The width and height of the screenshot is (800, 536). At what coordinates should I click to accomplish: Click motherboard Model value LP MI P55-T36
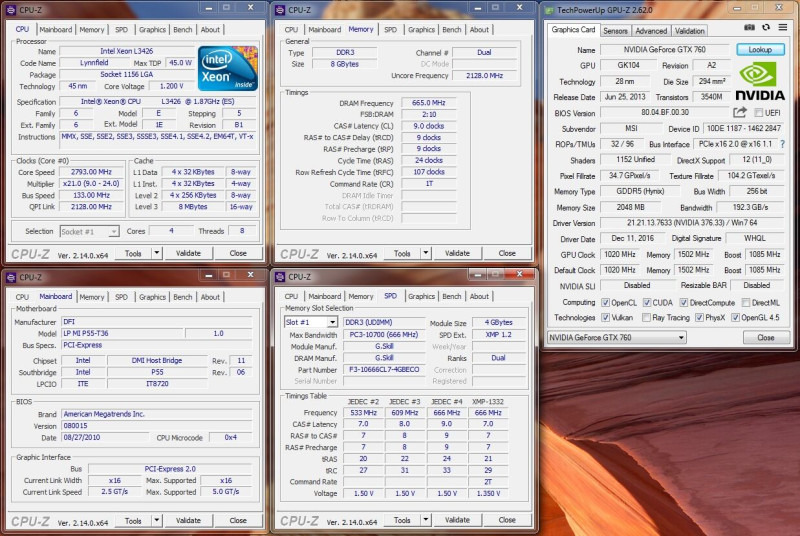(121, 334)
